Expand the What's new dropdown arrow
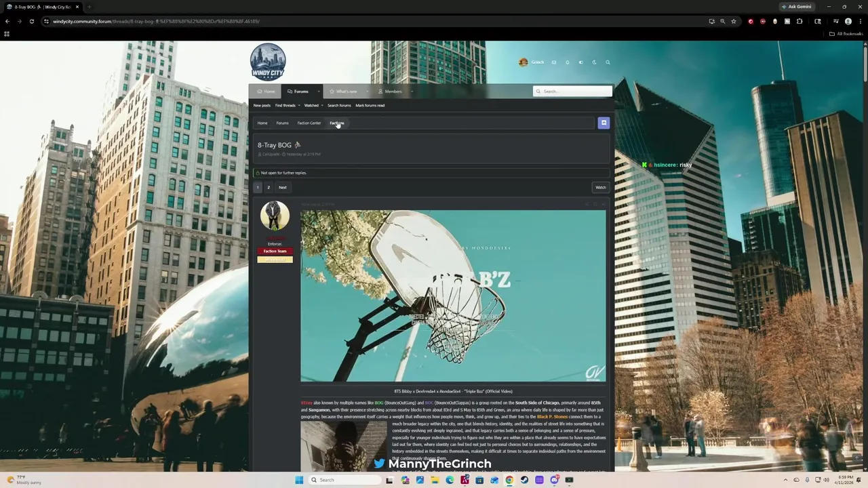Screen dimensions: 868x488 pyautogui.click(x=367, y=91)
